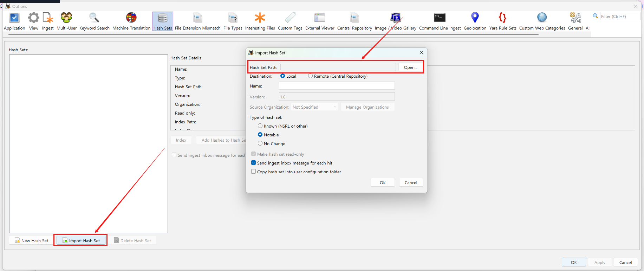Open the Ingest options panel
The height and width of the screenshot is (271, 644).
coord(48,21)
